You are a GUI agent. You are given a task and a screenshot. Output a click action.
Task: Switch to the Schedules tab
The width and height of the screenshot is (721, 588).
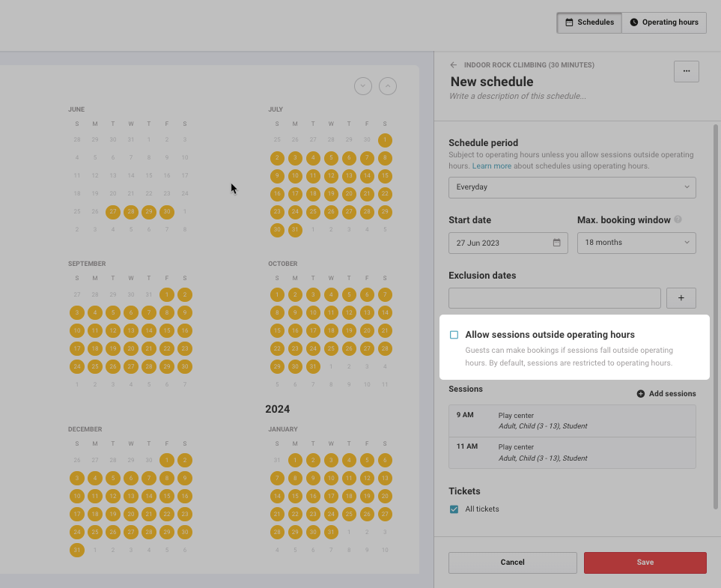pyautogui.click(x=589, y=22)
